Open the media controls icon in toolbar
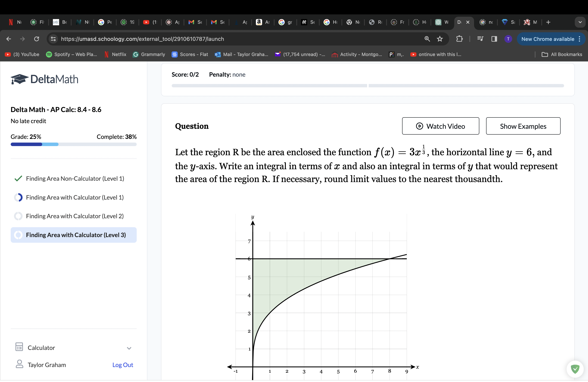 [x=480, y=39]
